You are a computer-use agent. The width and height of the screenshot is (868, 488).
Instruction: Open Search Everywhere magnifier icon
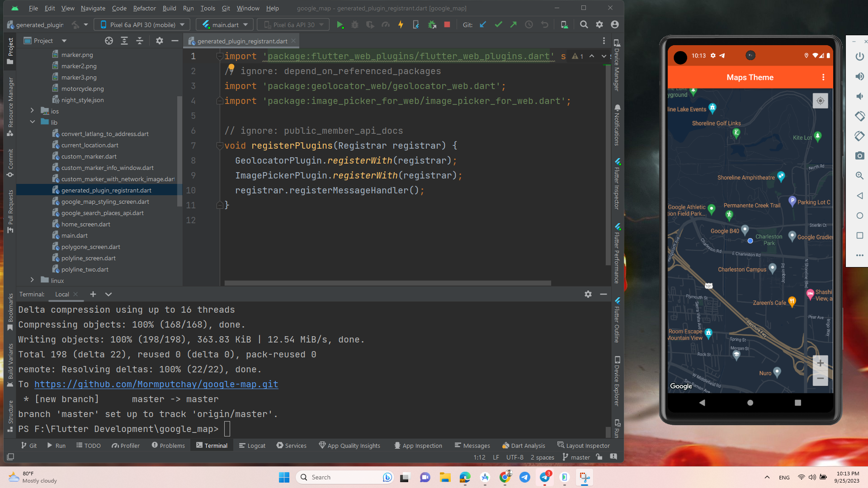pos(584,25)
